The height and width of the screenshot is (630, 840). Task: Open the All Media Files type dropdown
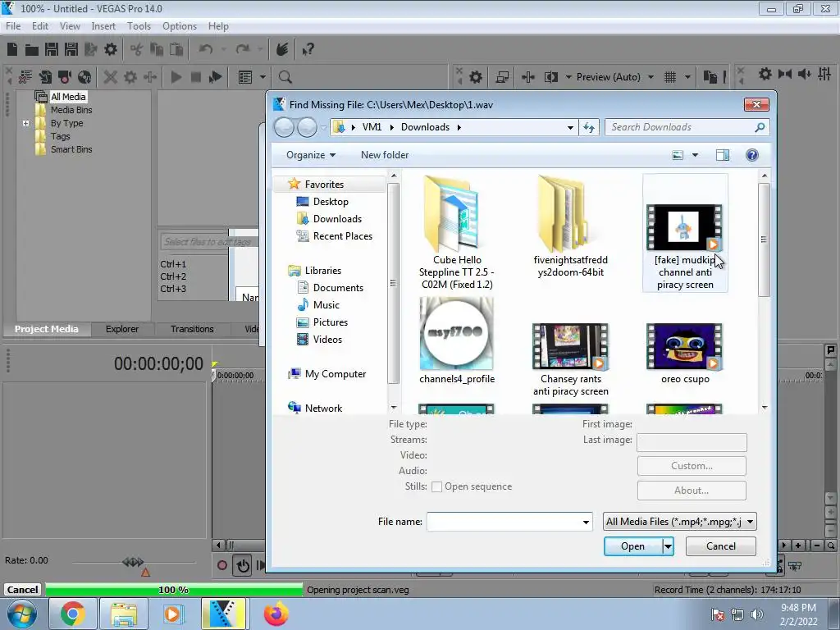680,522
